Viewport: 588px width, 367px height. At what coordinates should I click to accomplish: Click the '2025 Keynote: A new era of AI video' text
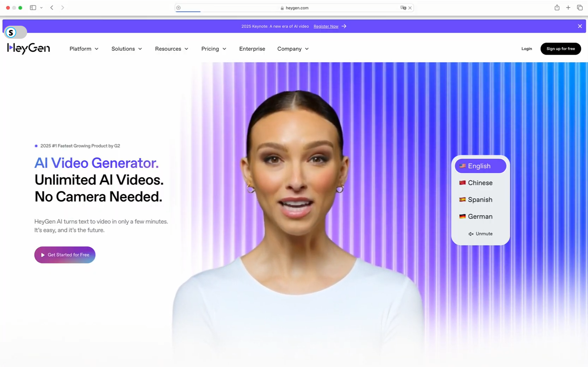click(x=275, y=26)
